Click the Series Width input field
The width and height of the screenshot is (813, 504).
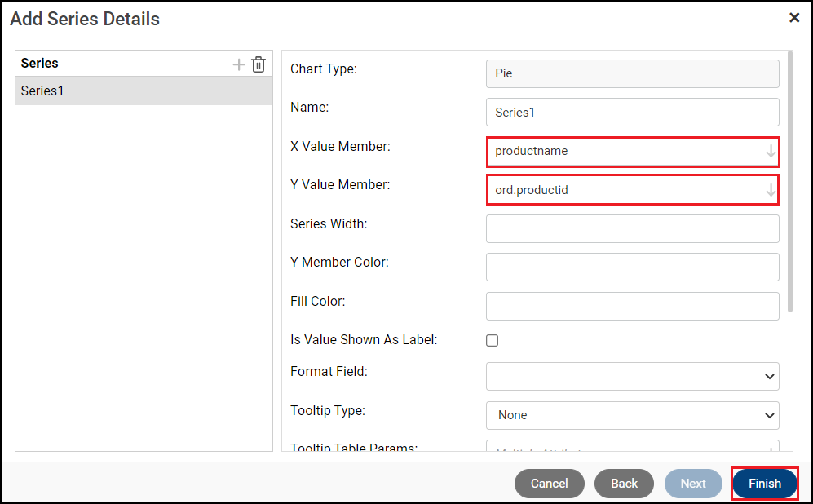click(x=632, y=228)
